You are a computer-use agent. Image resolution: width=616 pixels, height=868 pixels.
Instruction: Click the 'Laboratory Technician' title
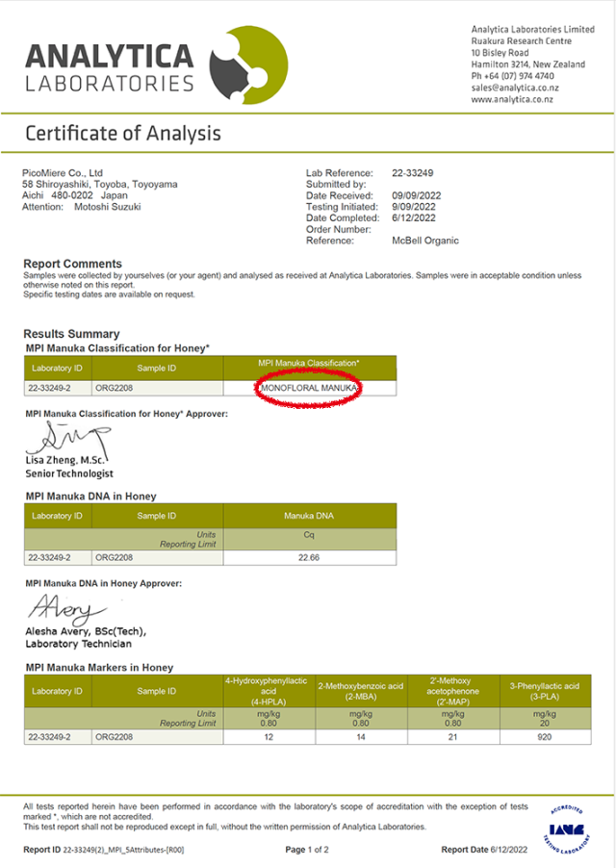(x=79, y=644)
